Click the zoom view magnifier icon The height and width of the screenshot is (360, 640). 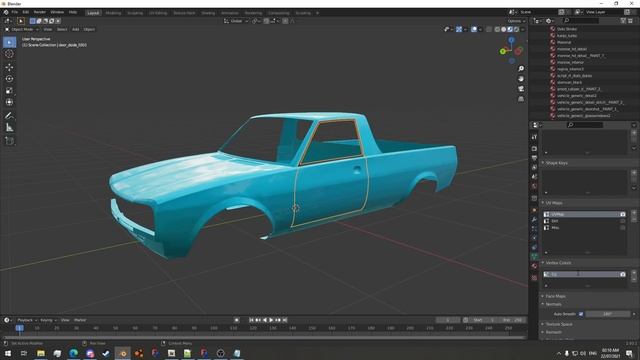pyautogui.click(x=521, y=69)
